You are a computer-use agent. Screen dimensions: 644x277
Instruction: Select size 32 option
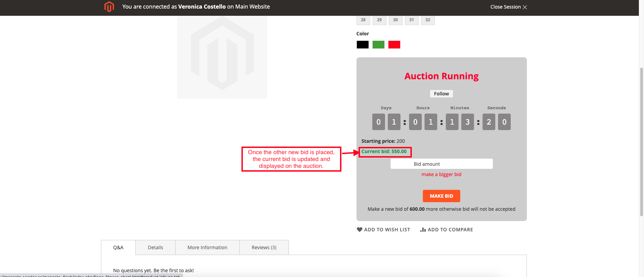pyautogui.click(x=428, y=20)
